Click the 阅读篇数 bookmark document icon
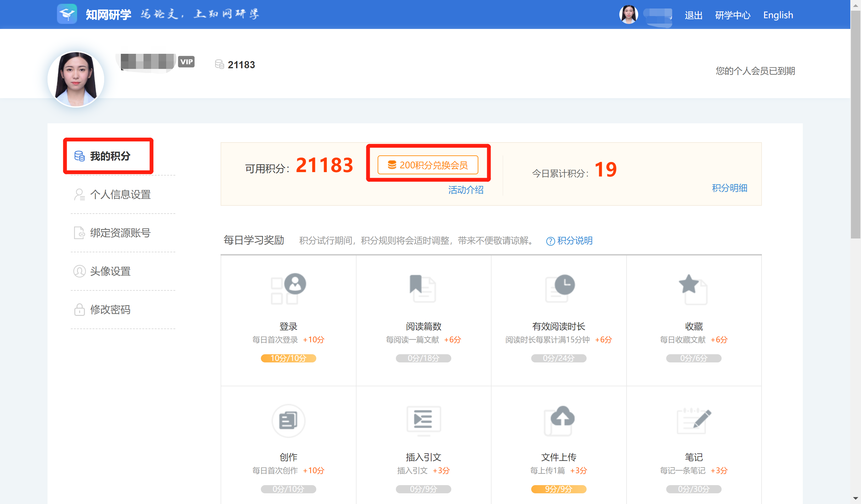The width and height of the screenshot is (861, 504). coord(423,288)
